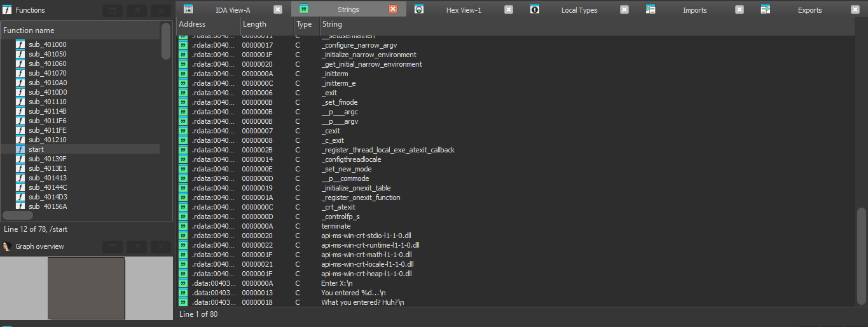The width and height of the screenshot is (868, 327).
Task: Click the Local Types tab icon
Action: coord(535,10)
